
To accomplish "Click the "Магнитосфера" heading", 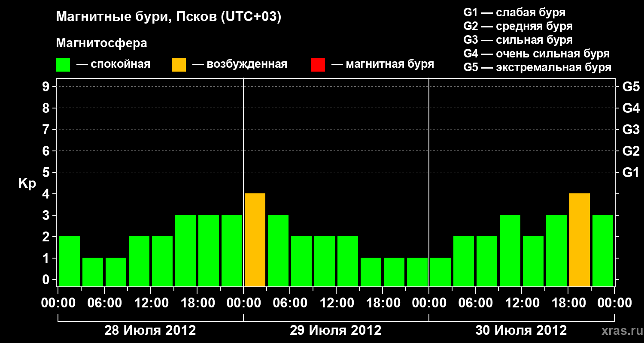I will point(101,43).
